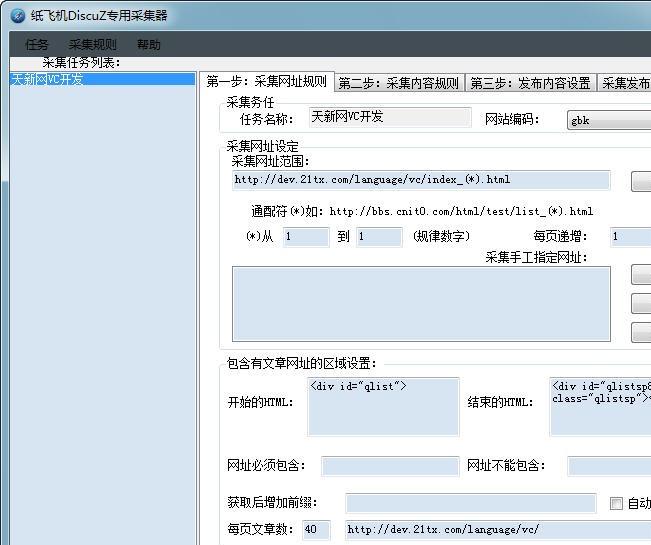651x545 pixels.
Task: Open the 采集规则 menu
Action: click(92, 45)
